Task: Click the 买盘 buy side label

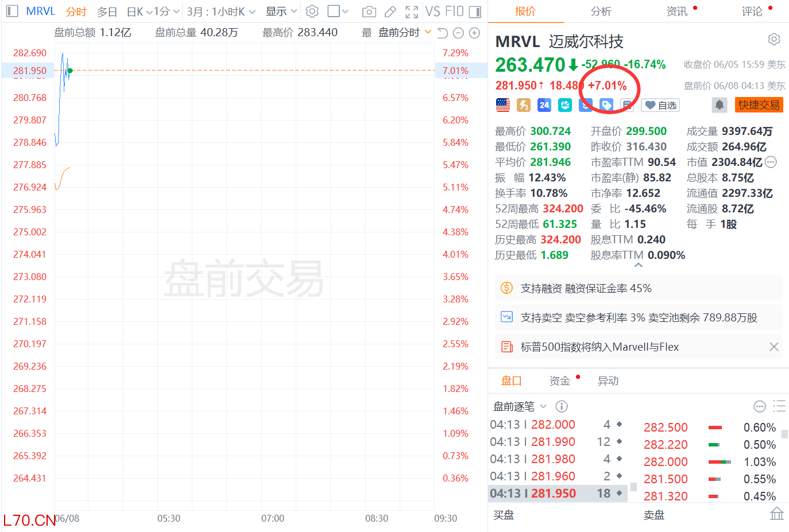Action: tap(504, 515)
